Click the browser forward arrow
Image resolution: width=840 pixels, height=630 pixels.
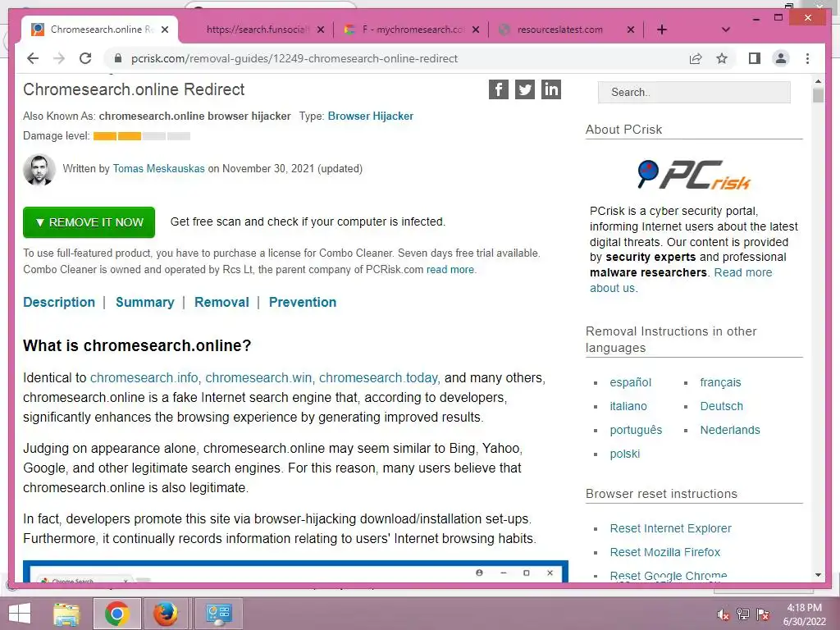[x=59, y=58]
